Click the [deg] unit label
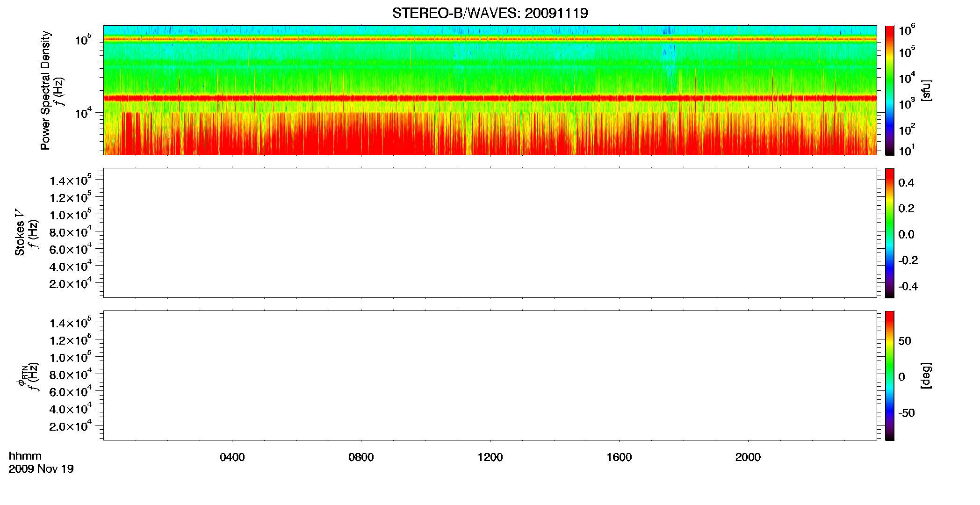 [x=926, y=375]
